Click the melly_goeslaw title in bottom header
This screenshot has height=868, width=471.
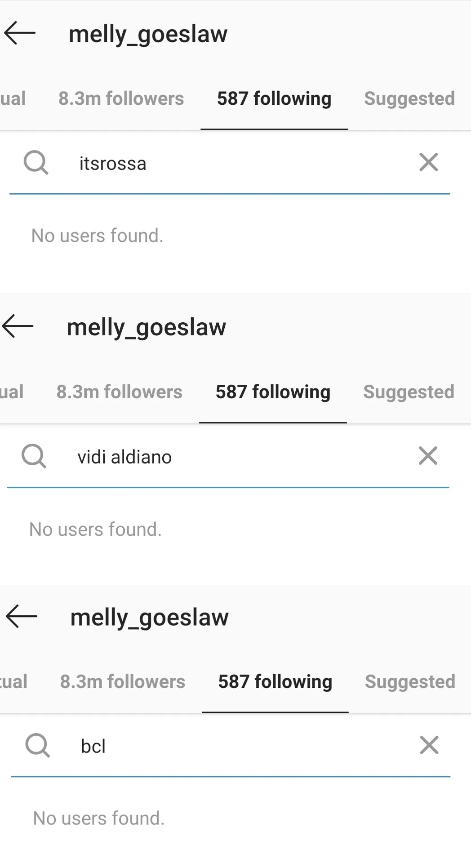coord(149,617)
